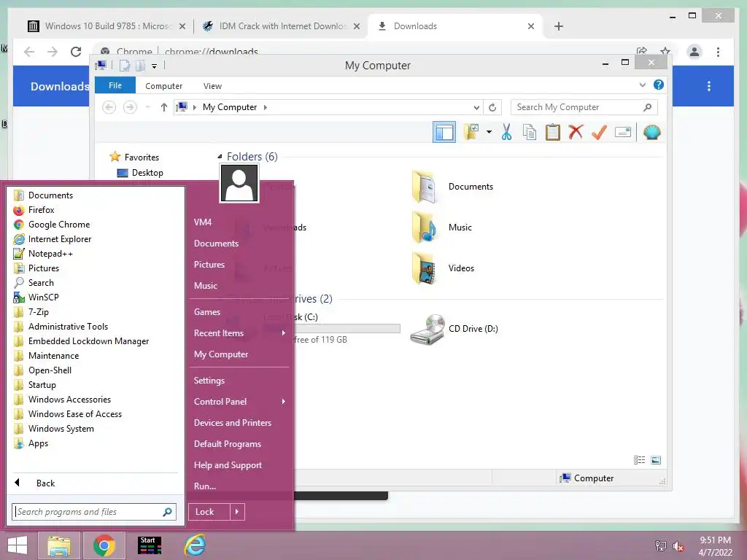747x560 pixels.
Task: Click the Up arrow in Explorer navigation bar
Action: [x=164, y=107]
